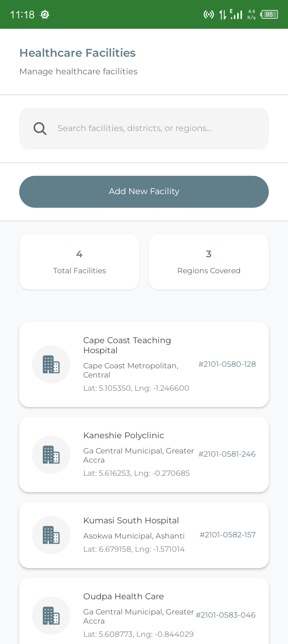
Task: Open Cape Coast Teaching Hospital name
Action: click(127, 345)
